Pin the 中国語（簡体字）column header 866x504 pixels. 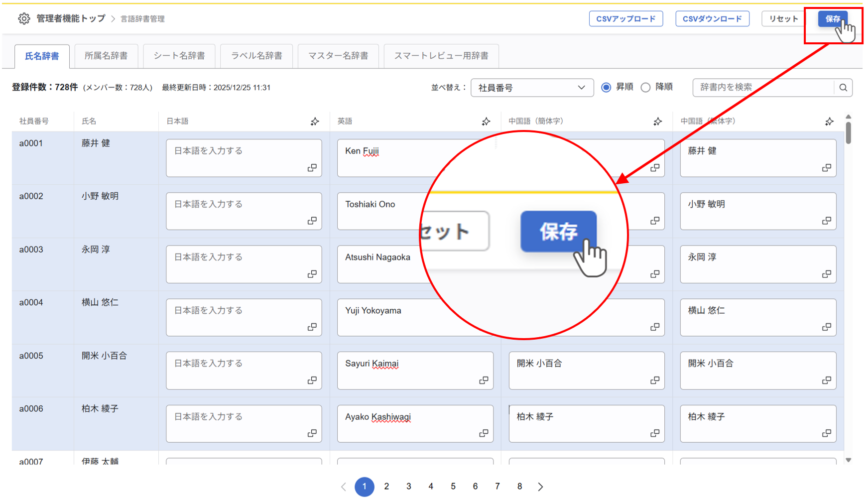(x=657, y=121)
